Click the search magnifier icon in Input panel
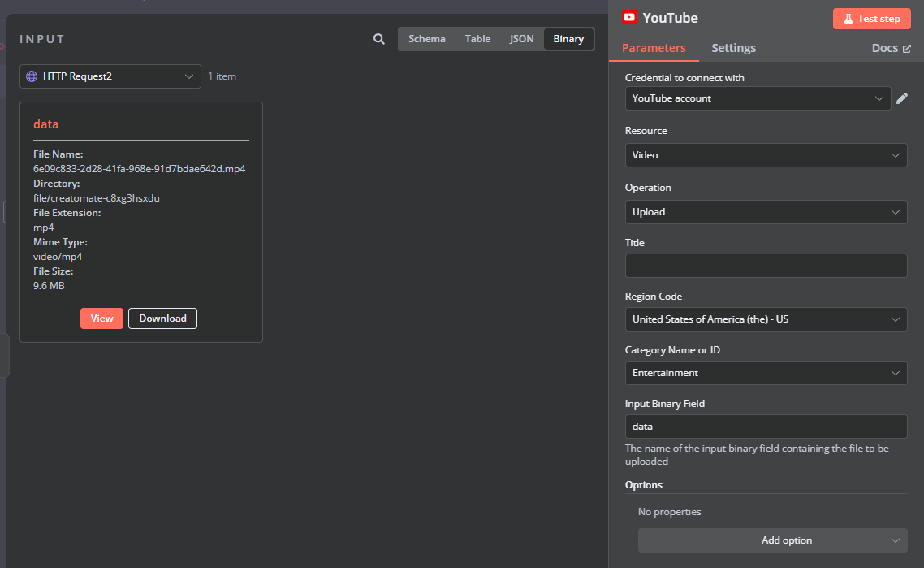Screen dimensions: 924x568 (x=379, y=39)
